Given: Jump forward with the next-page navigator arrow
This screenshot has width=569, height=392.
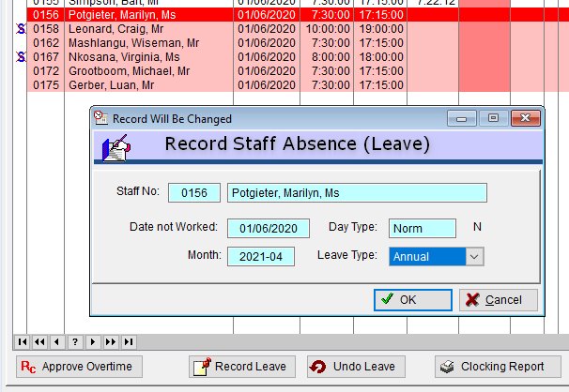Looking at the screenshot, I should [111, 341].
